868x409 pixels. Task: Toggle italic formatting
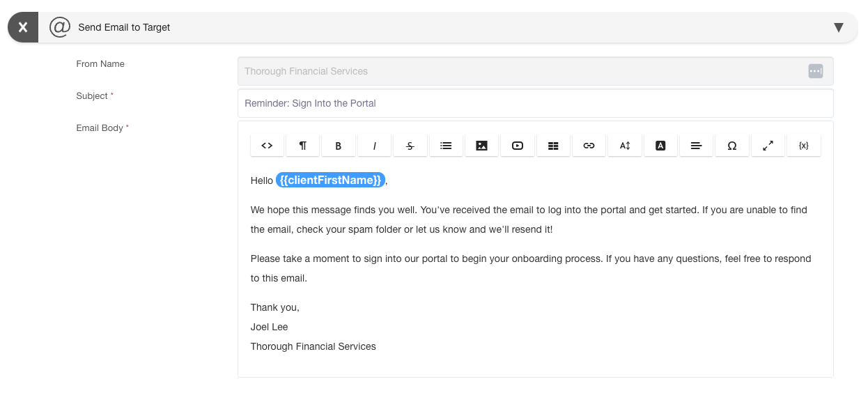375,146
